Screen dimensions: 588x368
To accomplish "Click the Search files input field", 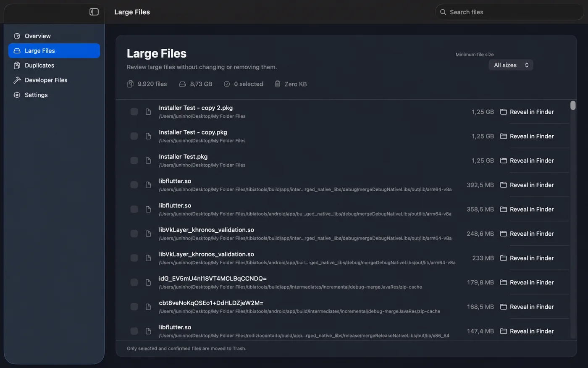I will [509, 12].
